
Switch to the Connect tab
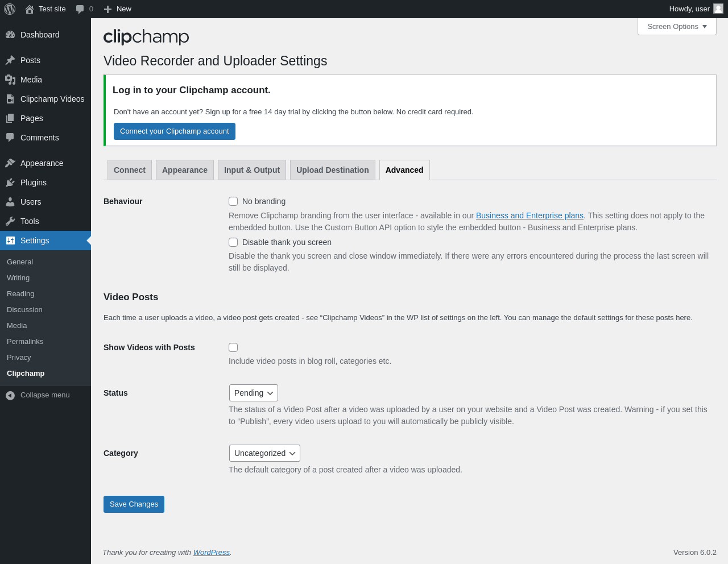click(130, 170)
